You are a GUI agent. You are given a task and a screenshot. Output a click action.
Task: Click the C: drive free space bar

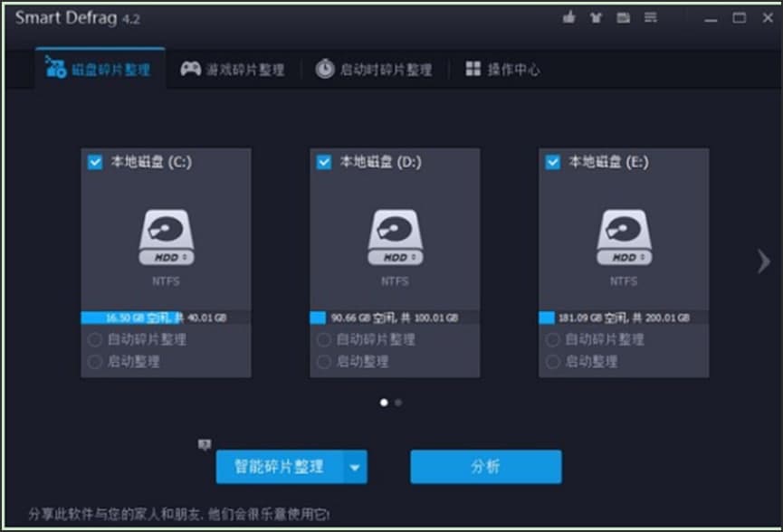tap(167, 318)
